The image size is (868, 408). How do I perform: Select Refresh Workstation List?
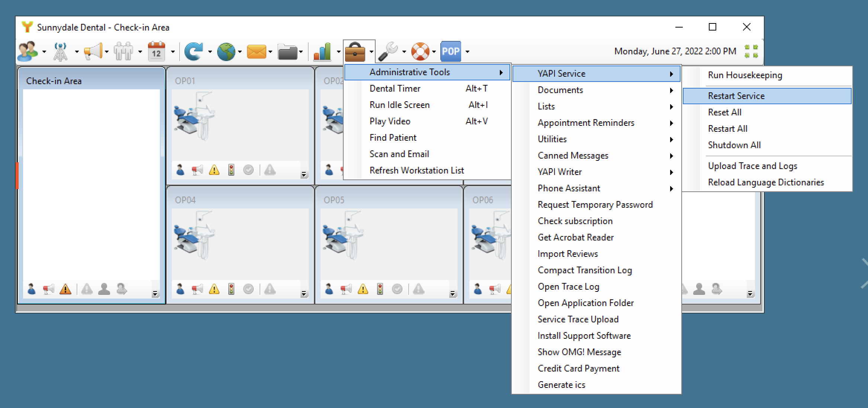click(427, 170)
